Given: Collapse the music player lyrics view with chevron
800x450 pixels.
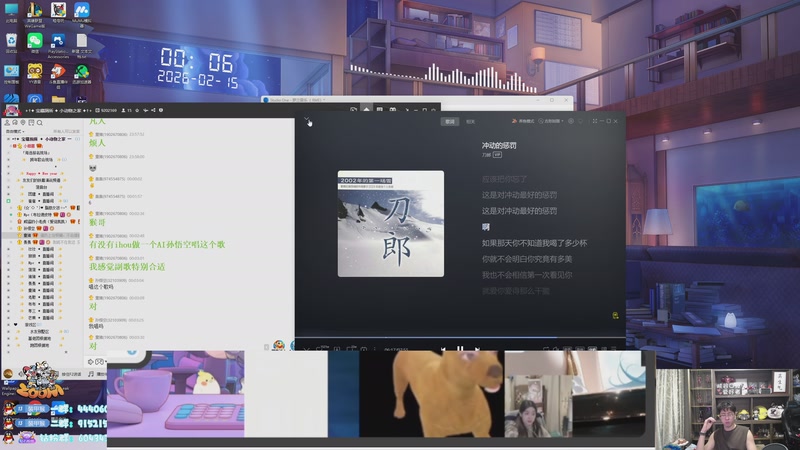Looking at the screenshot, I should point(307,119).
